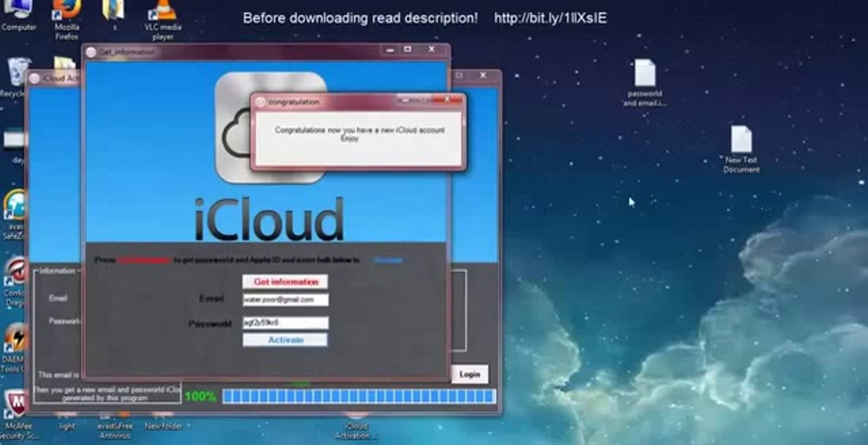Select the Recycle Bin desktop icon
Image resolution: width=868 pixels, height=445 pixels.
15,77
